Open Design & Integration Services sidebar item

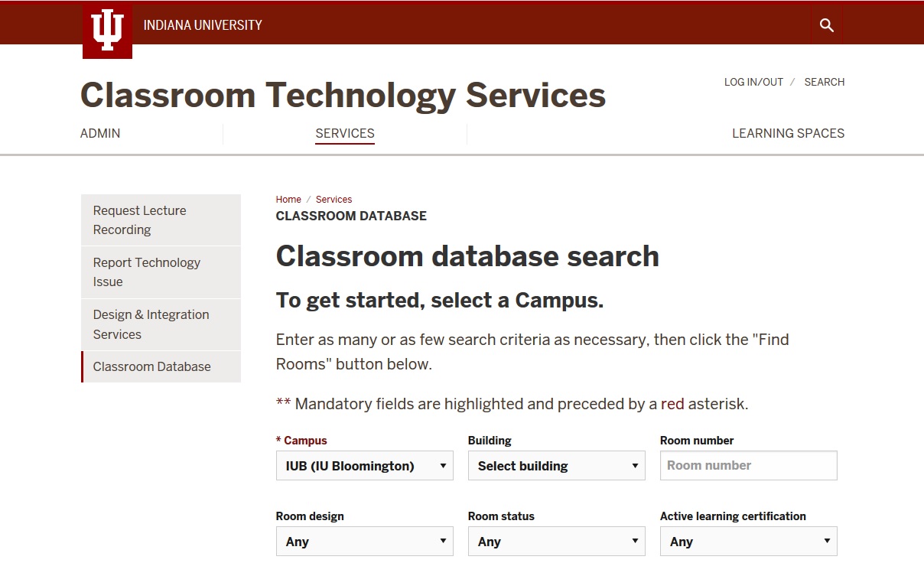[x=161, y=324]
